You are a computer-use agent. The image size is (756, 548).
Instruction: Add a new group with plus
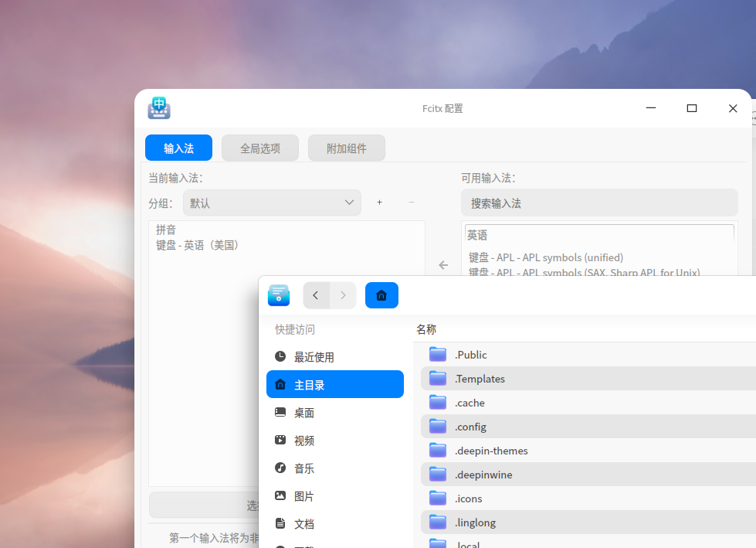pos(379,203)
